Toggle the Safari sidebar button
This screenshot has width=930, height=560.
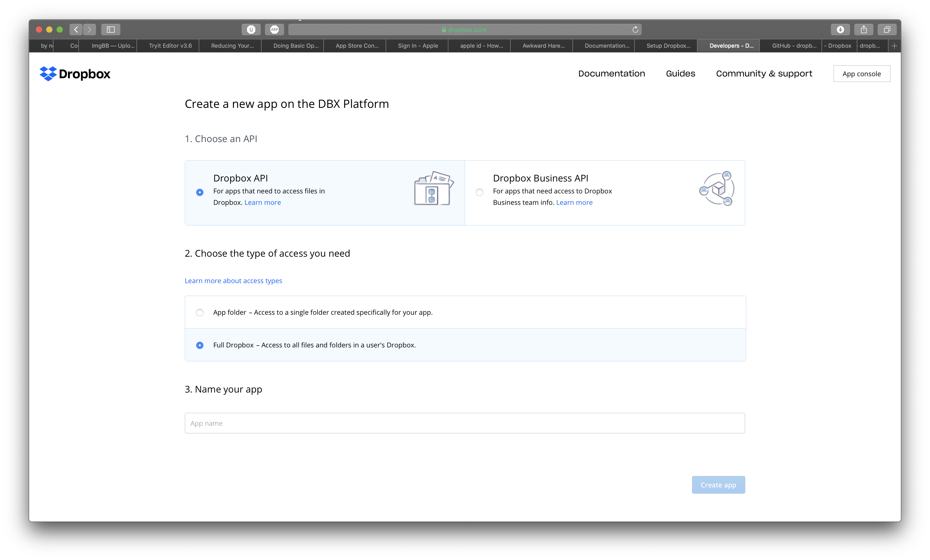click(111, 29)
